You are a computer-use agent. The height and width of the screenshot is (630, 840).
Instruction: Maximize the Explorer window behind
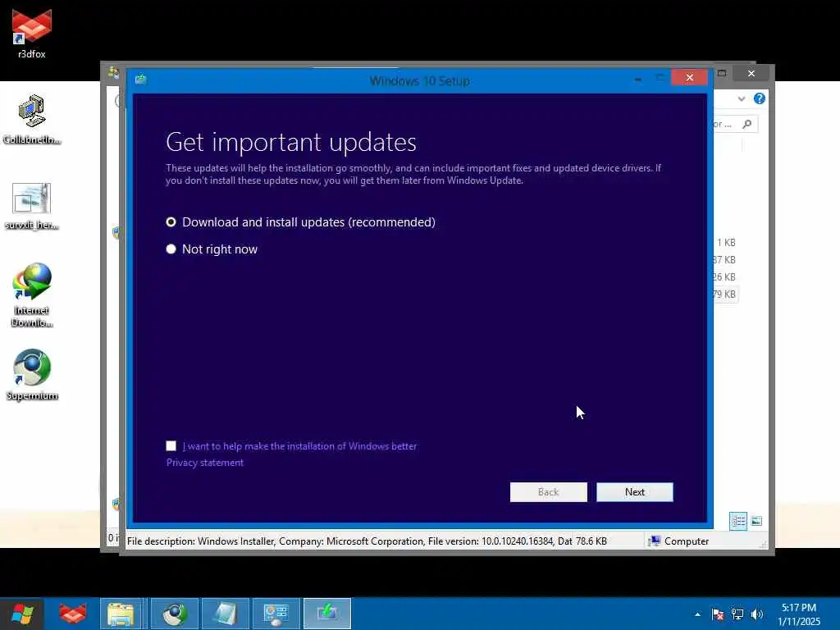(x=722, y=73)
